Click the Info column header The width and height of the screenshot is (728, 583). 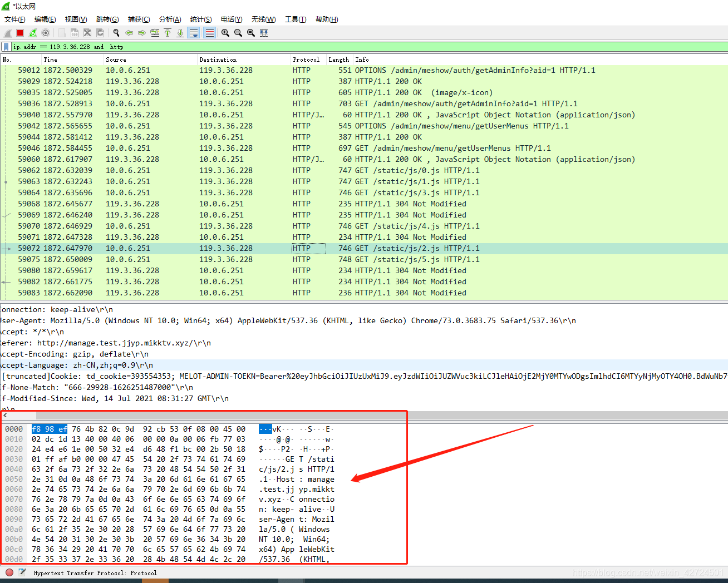(540, 60)
